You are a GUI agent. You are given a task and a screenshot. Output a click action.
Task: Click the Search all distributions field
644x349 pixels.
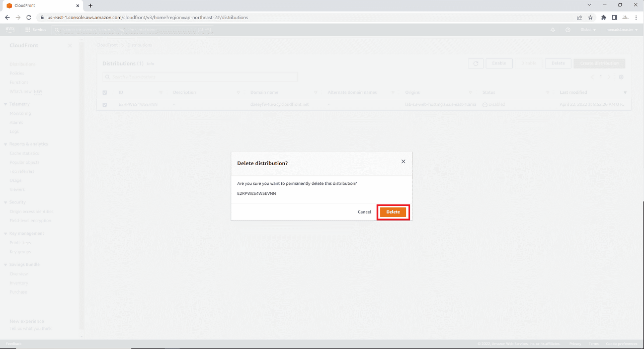click(x=200, y=77)
